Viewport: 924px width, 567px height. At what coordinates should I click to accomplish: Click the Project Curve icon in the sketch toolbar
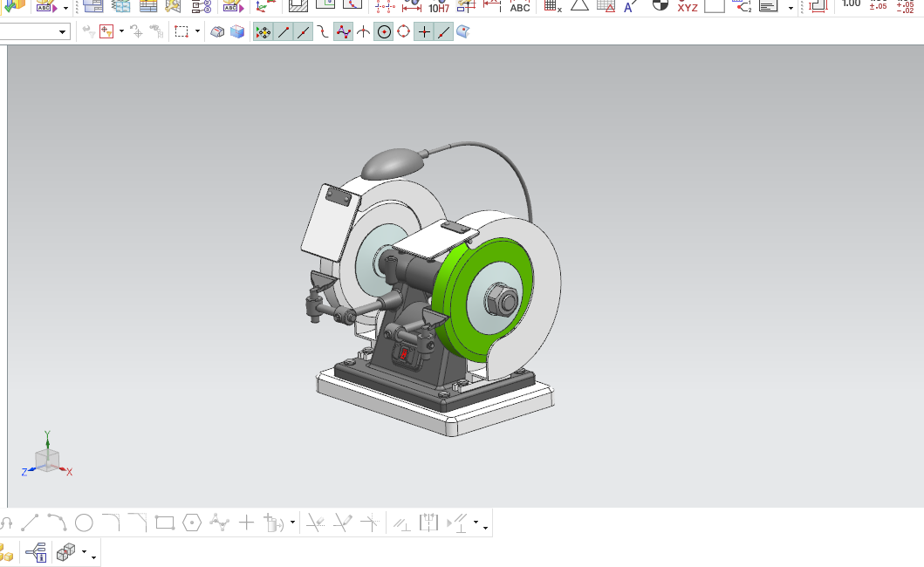273,523
